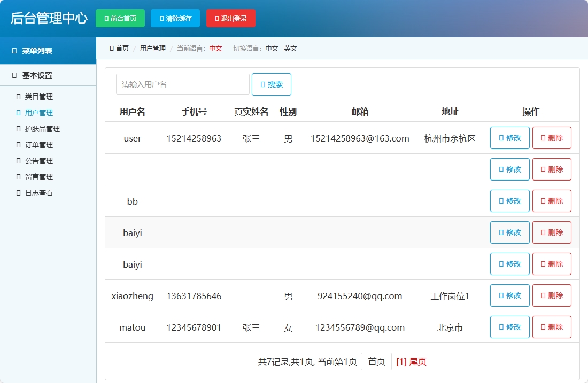
Task: Click 首页 in the pagination bar
Action: click(376, 362)
